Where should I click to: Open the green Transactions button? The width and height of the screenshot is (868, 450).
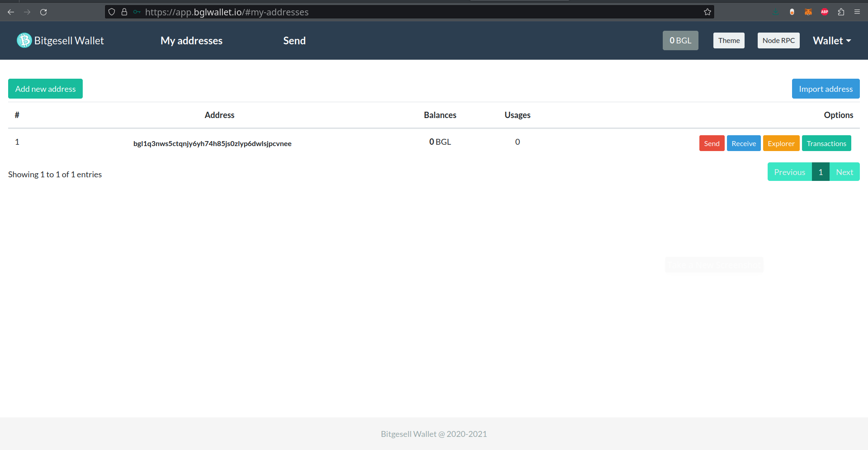pos(826,143)
